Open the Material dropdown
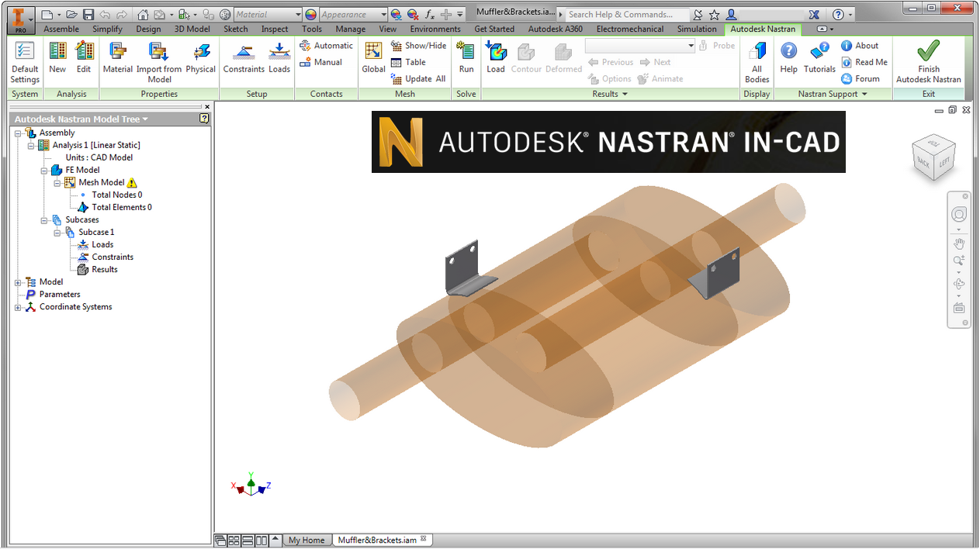Image resolution: width=980 pixels, height=549 pixels. [297, 14]
